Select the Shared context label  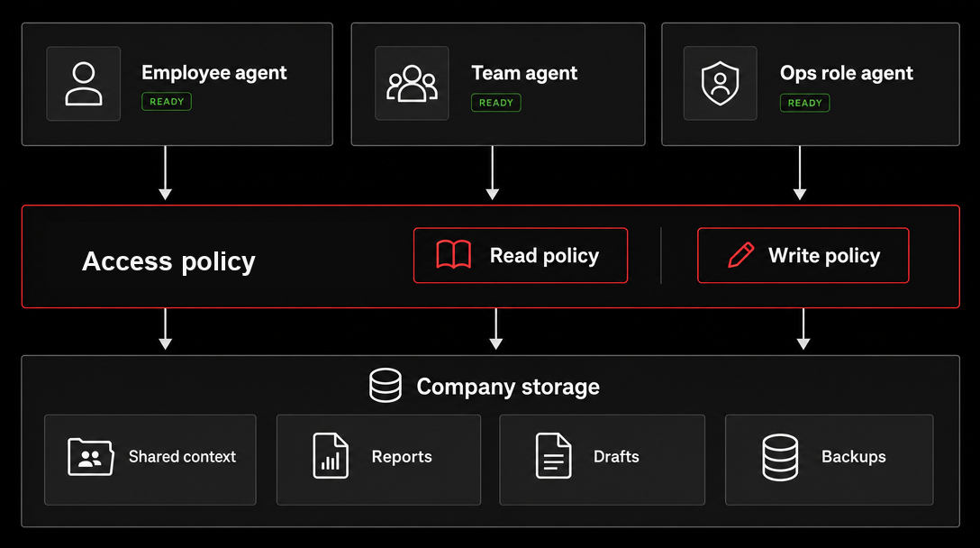182,457
